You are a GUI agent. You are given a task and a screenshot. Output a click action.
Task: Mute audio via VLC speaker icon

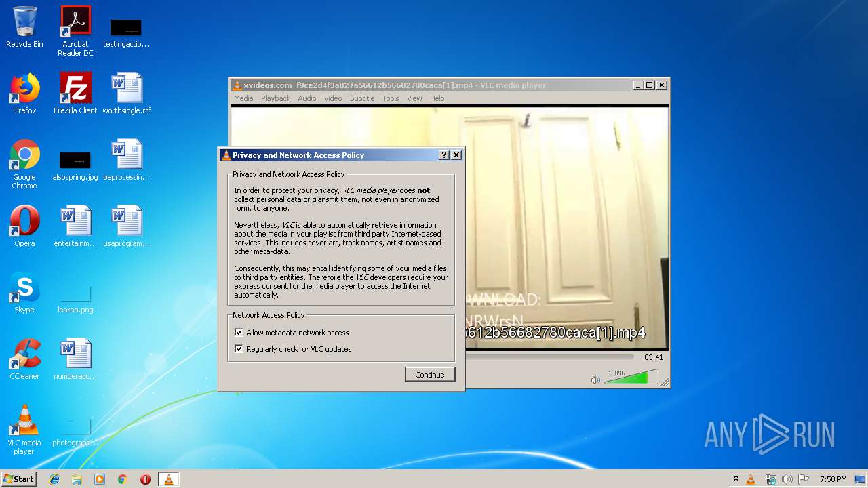point(595,380)
